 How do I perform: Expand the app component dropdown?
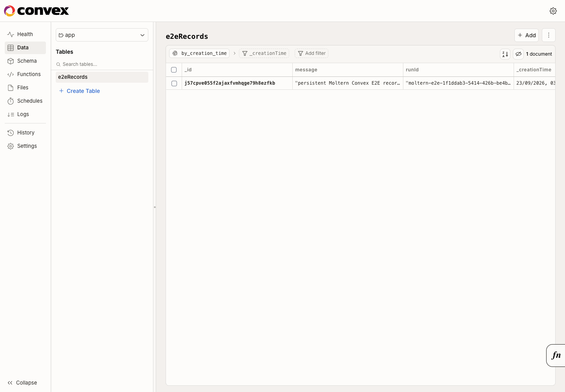102,35
